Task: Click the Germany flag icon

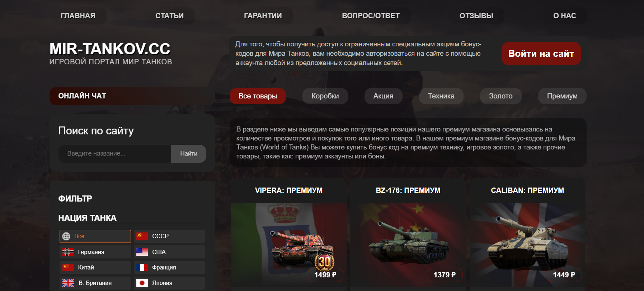Action: [68, 252]
